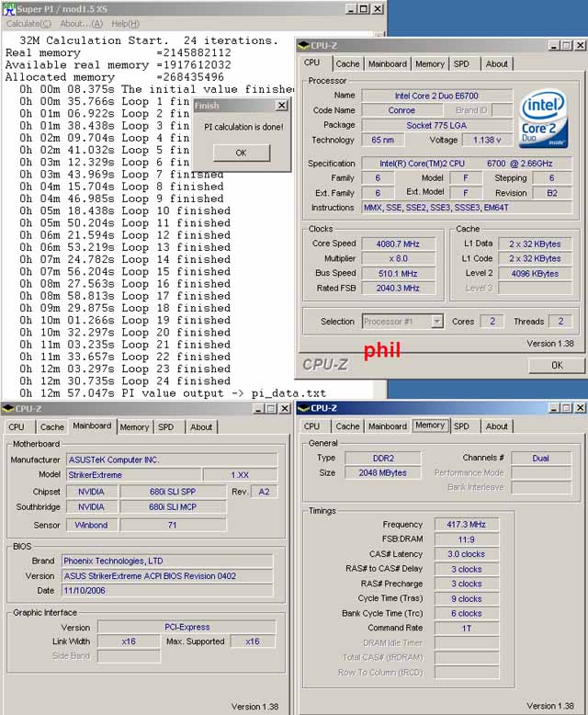This screenshot has width=588, height=715.
Task: Click the Super PI title bar icon
Action: [x=9, y=8]
